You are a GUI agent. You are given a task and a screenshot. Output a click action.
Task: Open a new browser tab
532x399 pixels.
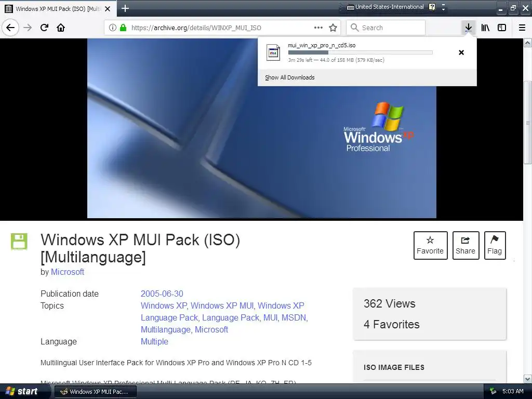coord(125,8)
